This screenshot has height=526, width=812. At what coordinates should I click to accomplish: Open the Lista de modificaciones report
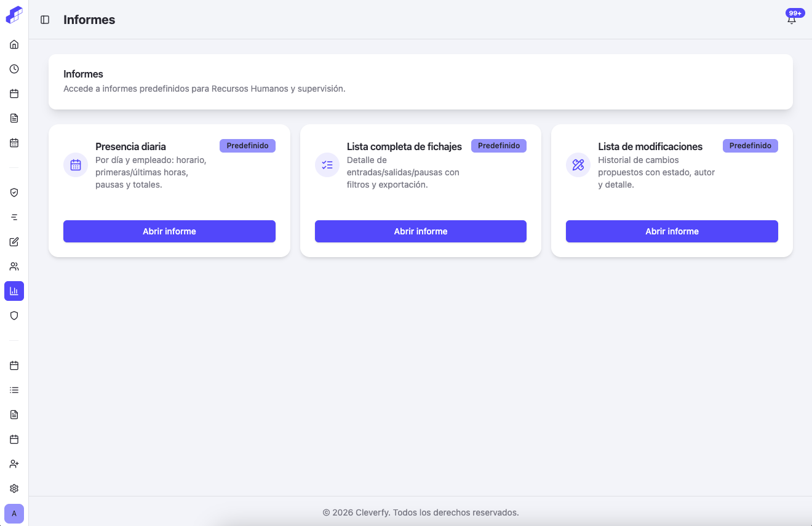671,231
